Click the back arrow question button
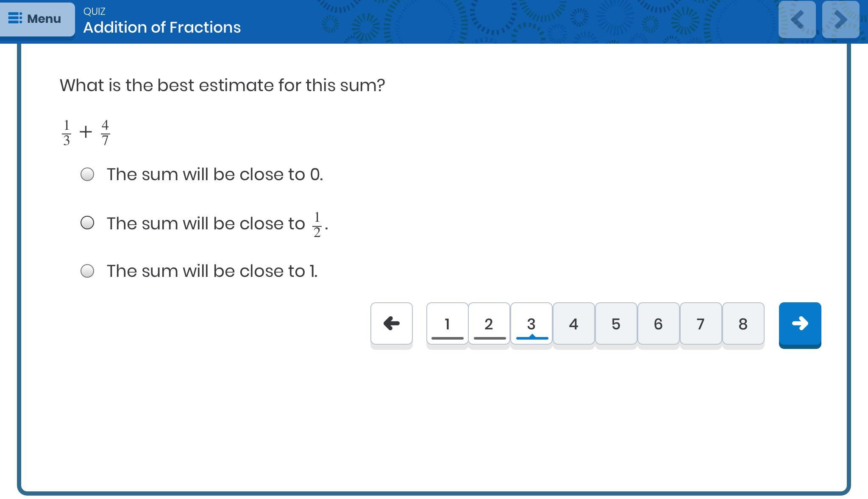Viewport: 868px width, 499px height. pos(391,323)
